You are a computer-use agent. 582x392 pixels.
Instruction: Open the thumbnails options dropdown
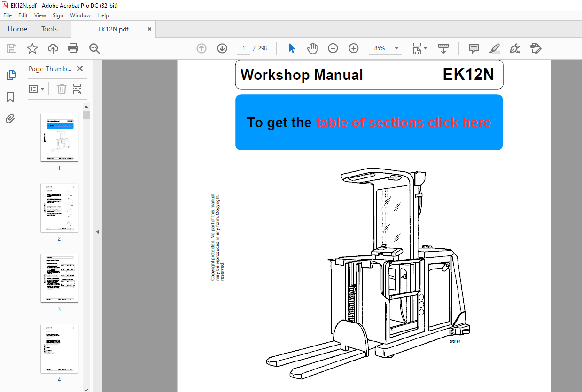37,89
